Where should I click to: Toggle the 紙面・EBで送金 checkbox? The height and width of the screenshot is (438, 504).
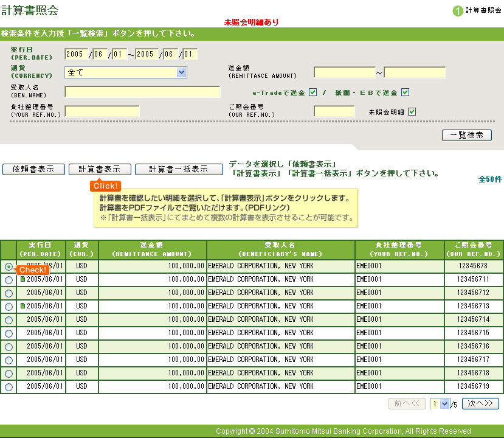[406, 92]
